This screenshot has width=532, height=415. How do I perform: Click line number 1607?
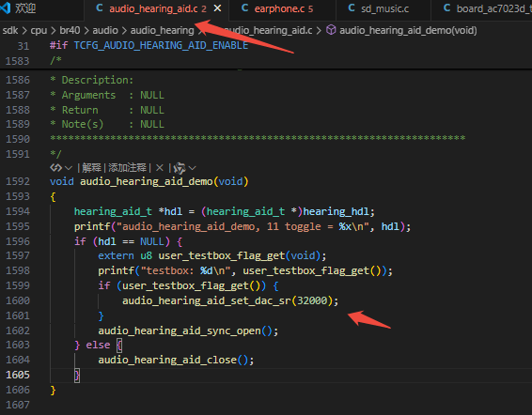point(18,405)
